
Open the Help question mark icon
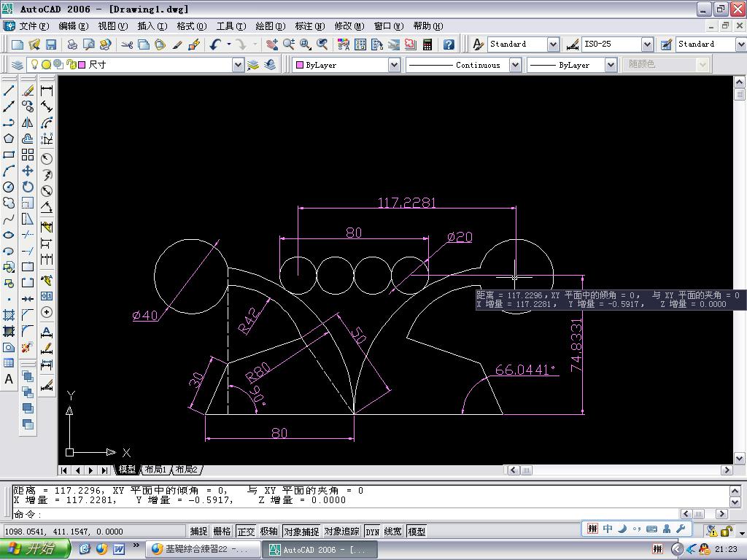(449, 44)
